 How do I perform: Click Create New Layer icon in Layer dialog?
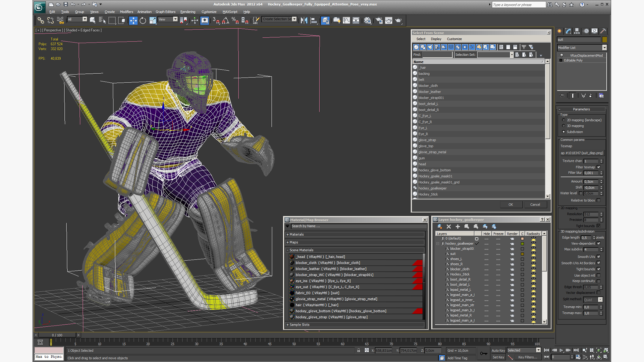point(440,227)
